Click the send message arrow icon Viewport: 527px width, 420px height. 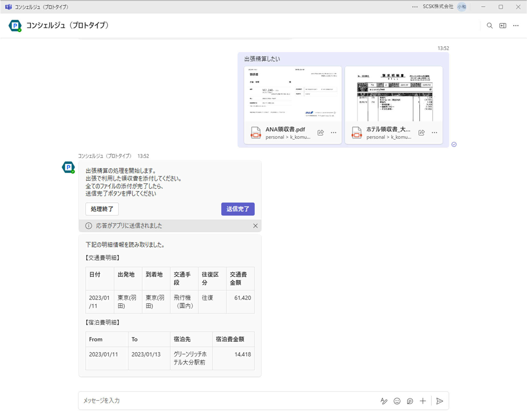click(x=440, y=401)
